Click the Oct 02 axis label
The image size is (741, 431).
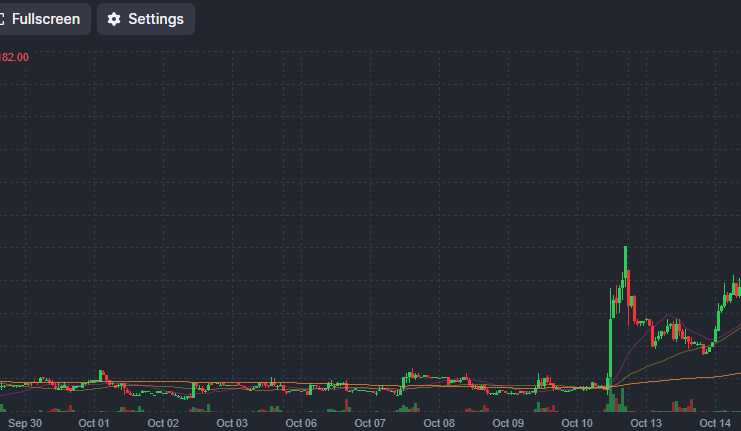pos(163,423)
